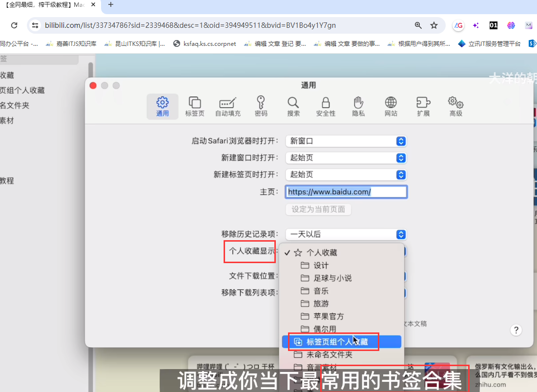This screenshot has width=537, height=392.
Task: Select 页组个人收藏 in Safari sidebar
Action: [22, 90]
